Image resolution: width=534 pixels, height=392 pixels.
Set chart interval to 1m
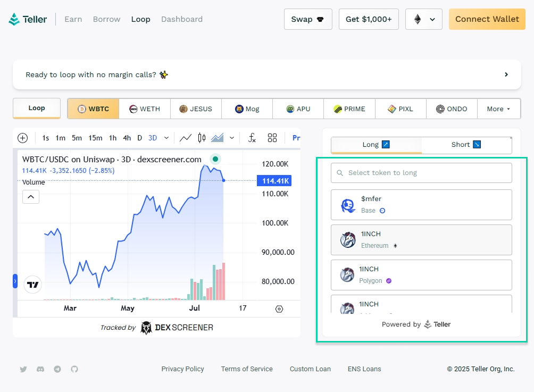pos(61,138)
